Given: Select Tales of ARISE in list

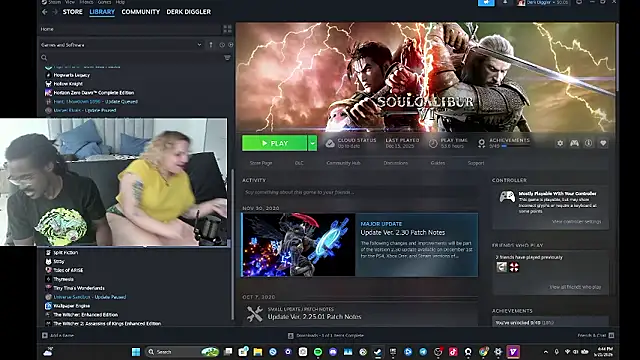Looking at the screenshot, I should coord(68,270).
